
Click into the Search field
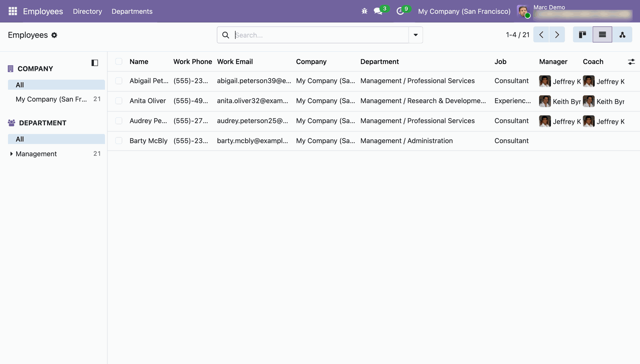(x=320, y=35)
